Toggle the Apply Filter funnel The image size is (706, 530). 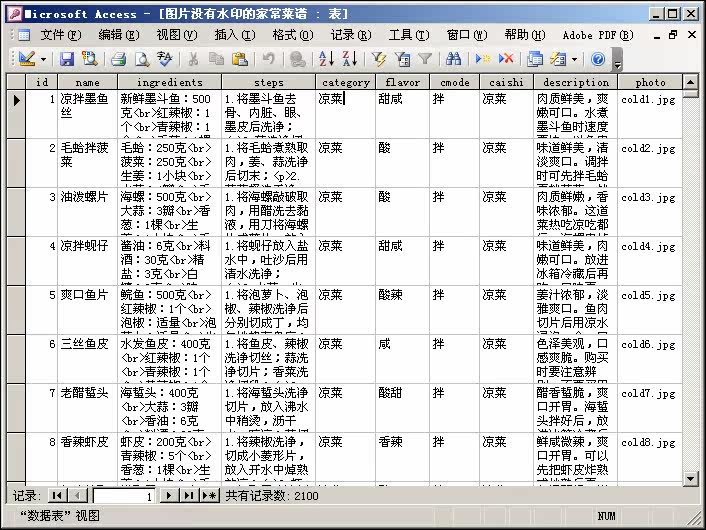425,59
